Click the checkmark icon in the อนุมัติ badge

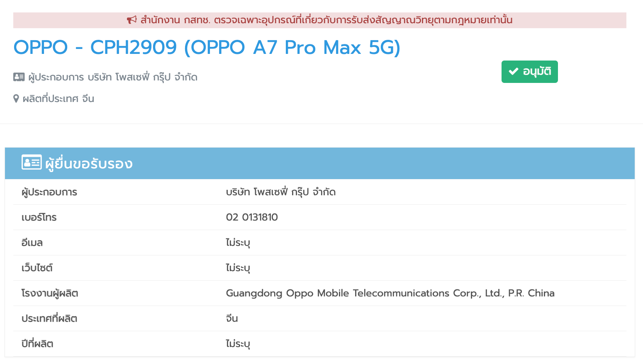point(514,72)
